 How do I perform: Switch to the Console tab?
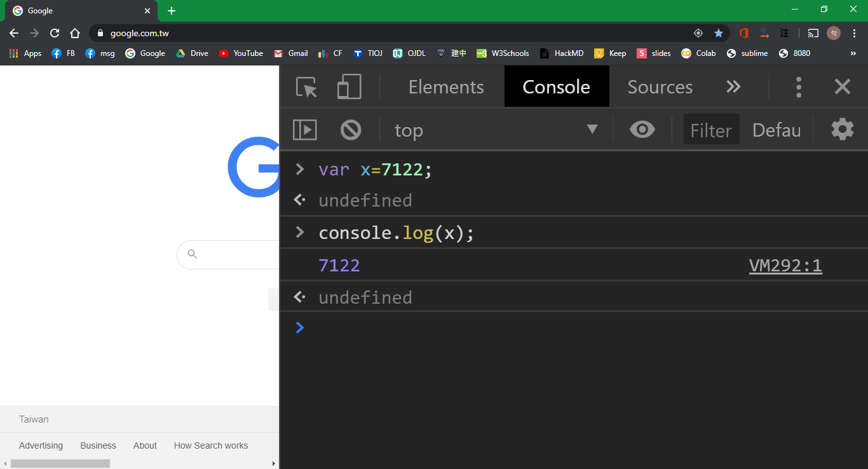point(557,87)
